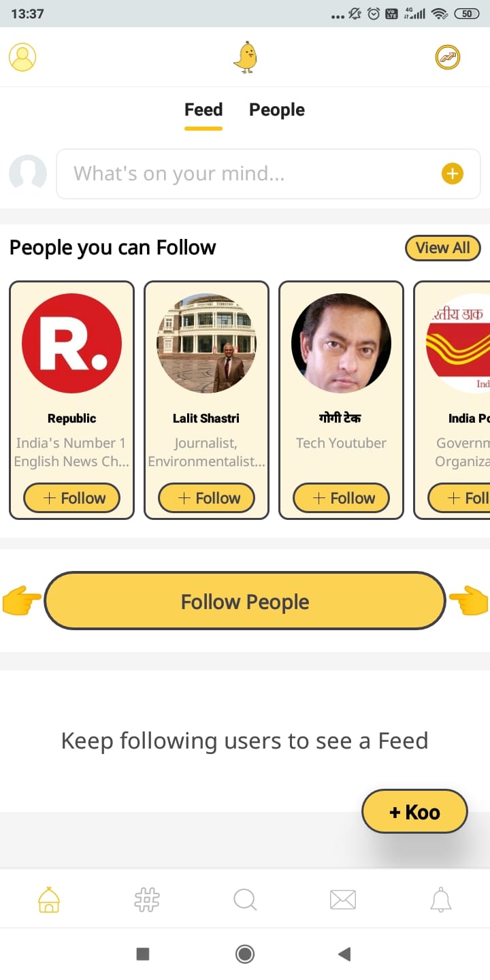Follow the Tech Youtuber account
The image size is (490, 980).
pos(342,498)
